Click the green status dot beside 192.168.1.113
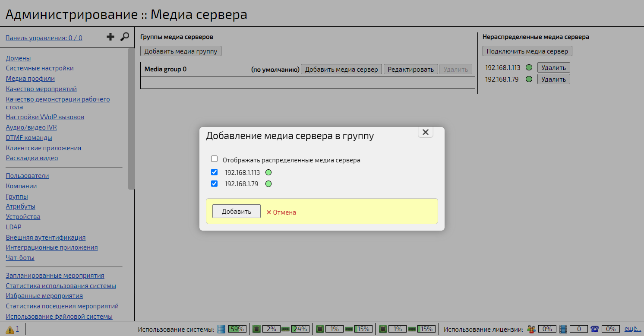 pyautogui.click(x=268, y=172)
